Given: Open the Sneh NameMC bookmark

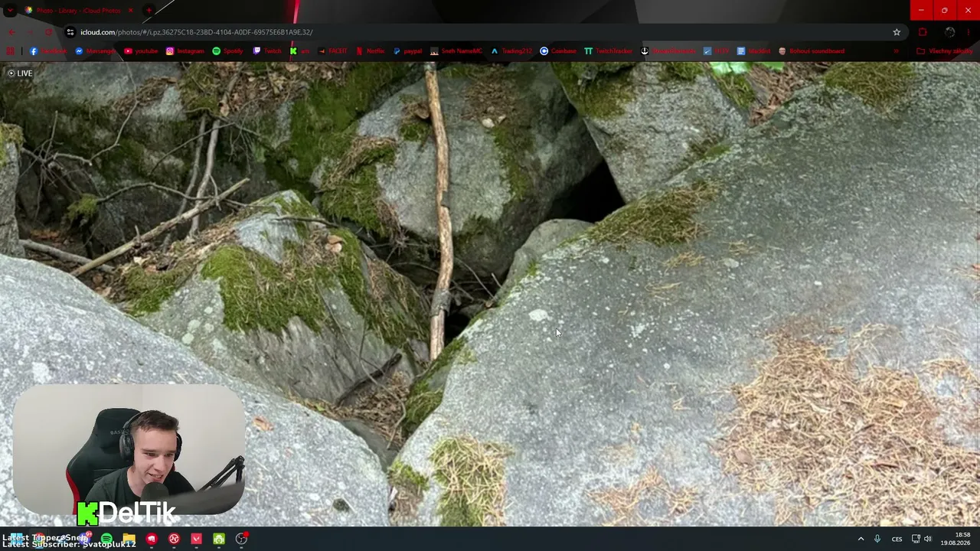Looking at the screenshot, I should (456, 51).
